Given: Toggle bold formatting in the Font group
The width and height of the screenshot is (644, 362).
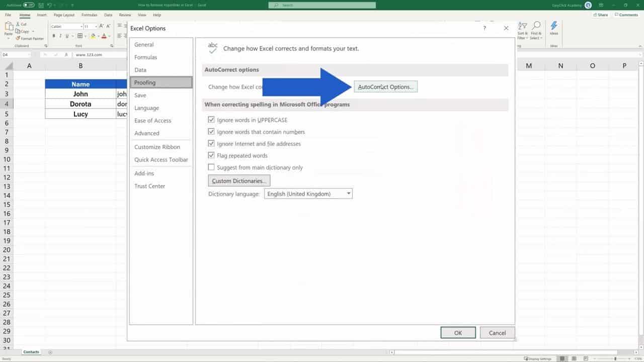Looking at the screenshot, I should click(x=53, y=36).
